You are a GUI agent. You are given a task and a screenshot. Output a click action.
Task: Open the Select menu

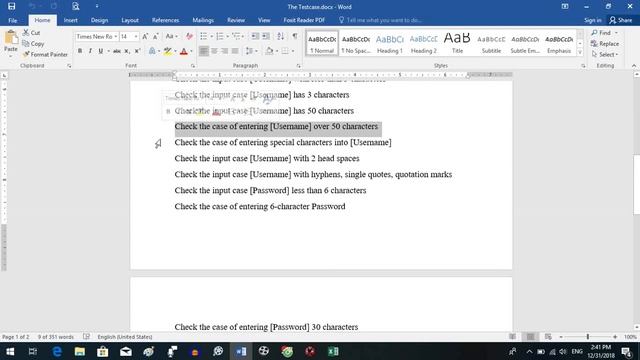click(x=605, y=54)
